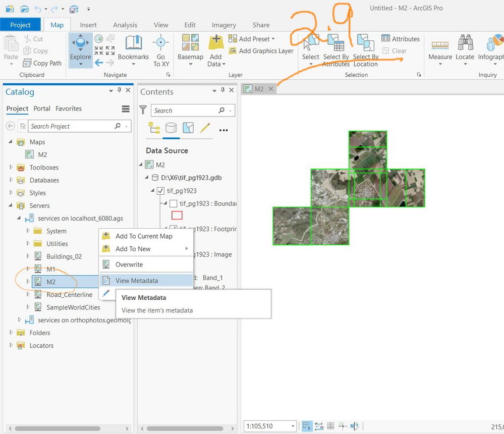
Task: Switch to the Analysis ribbon tab
Action: click(125, 25)
